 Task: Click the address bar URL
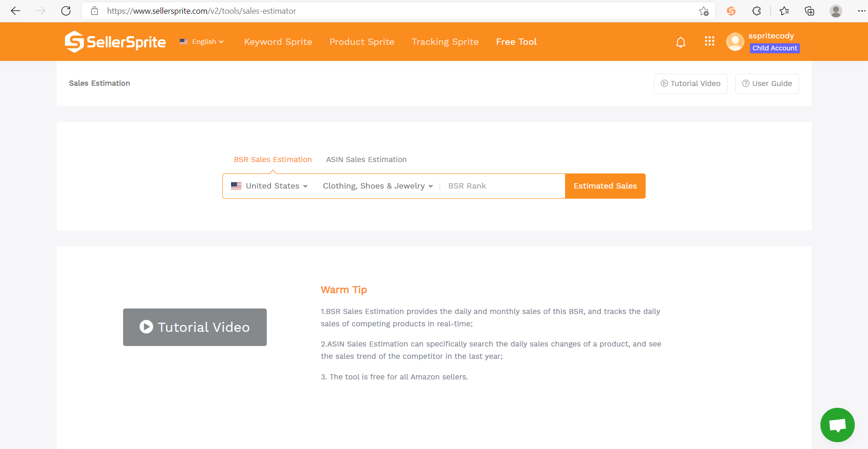201,11
